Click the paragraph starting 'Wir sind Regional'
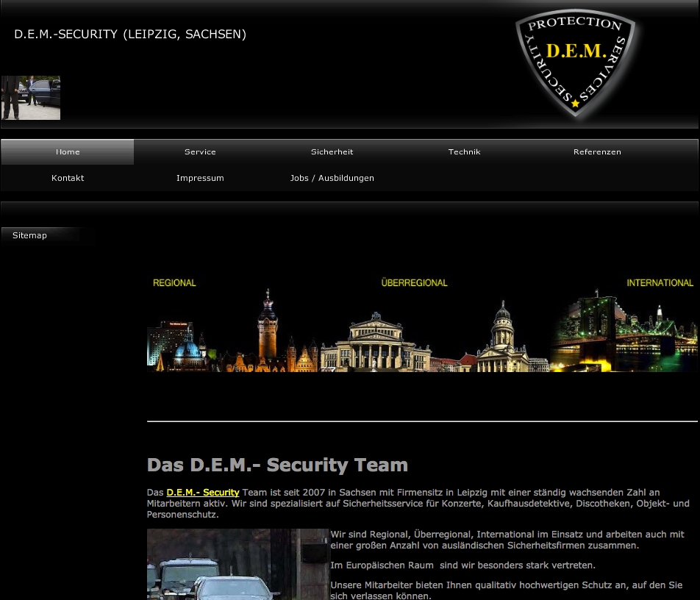This screenshot has height=600, width=700. pos(507,540)
